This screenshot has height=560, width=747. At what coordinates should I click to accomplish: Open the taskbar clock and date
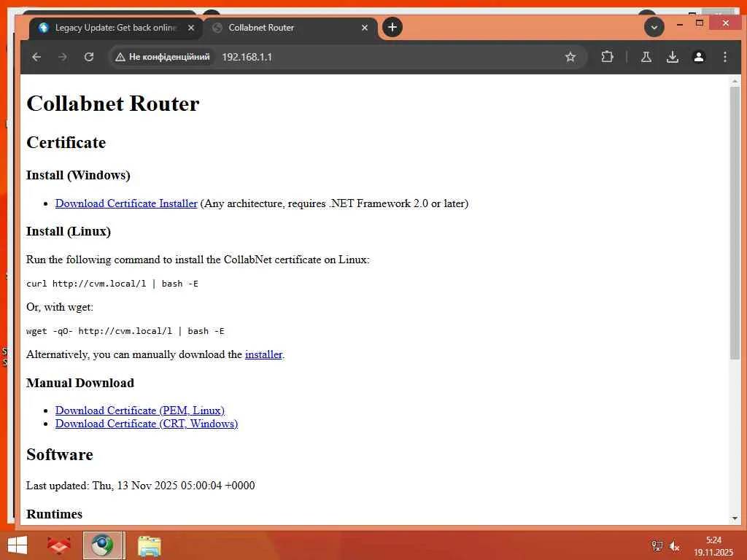pyautogui.click(x=713, y=546)
